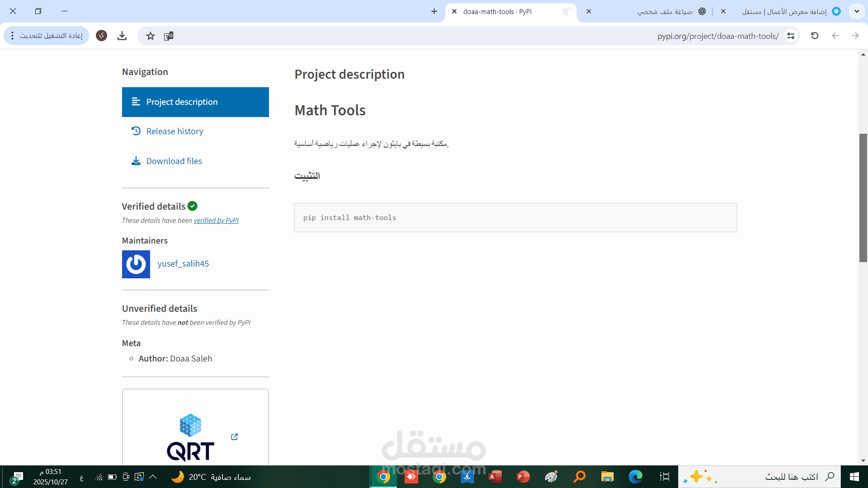Open the Chrome profile avatar
This screenshot has width=868, height=488.
tap(102, 36)
